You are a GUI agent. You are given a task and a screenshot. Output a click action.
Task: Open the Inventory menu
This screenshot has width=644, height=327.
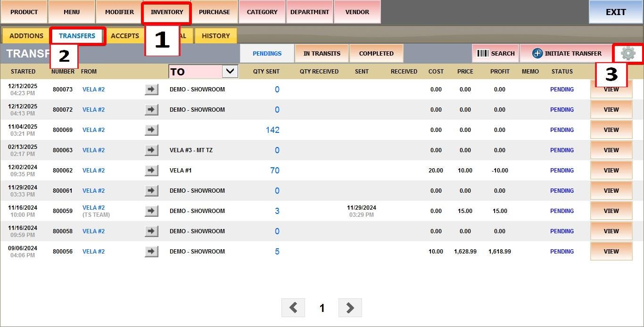(167, 12)
